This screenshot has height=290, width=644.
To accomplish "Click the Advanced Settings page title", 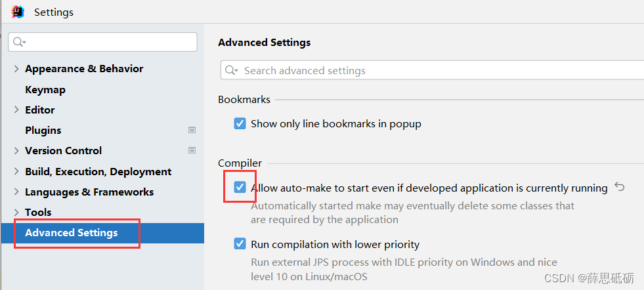I will pos(265,42).
